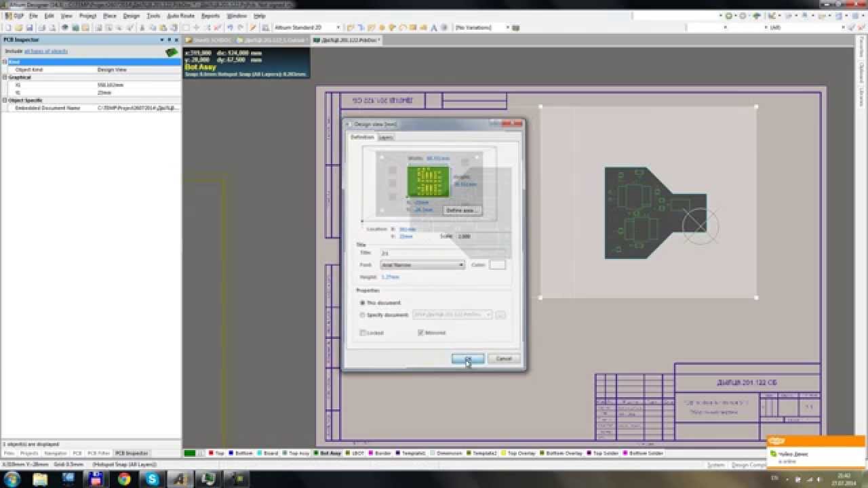
Task: Open the Auto Route menu
Action: pyautogui.click(x=180, y=16)
